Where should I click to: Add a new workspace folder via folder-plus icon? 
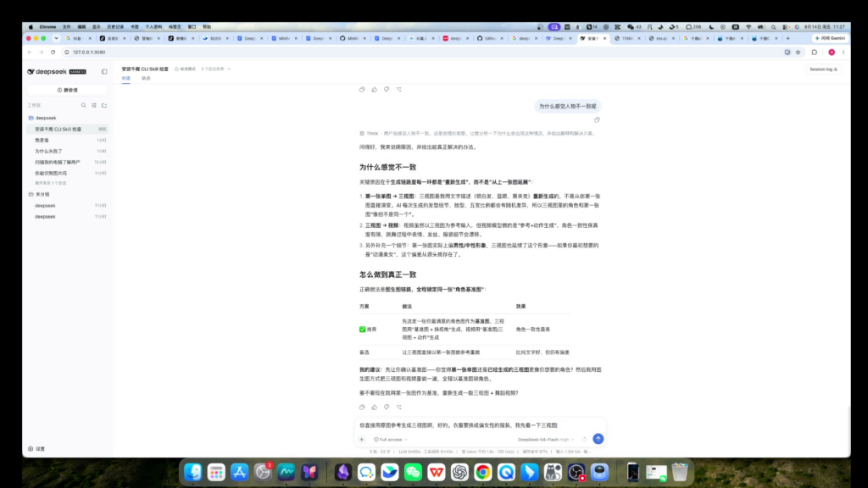[x=104, y=105]
